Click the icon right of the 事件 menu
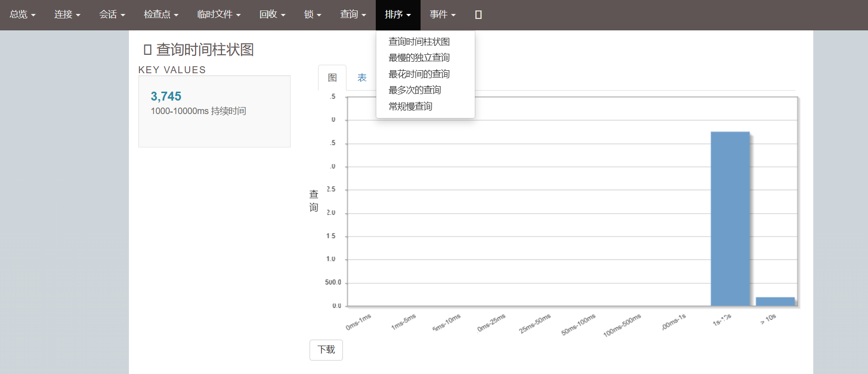This screenshot has width=868, height=374. pyautogui.click(x=478, y=15)
